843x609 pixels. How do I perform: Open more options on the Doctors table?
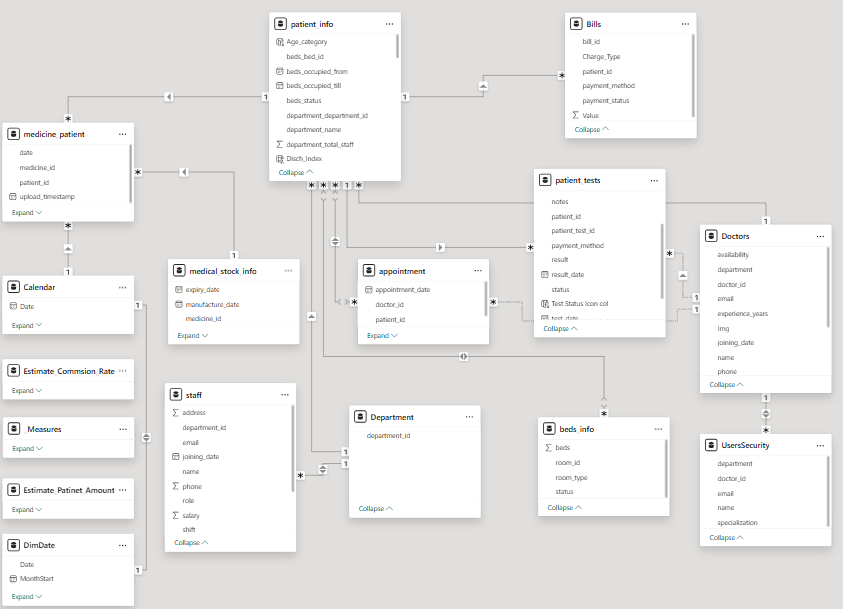[820, 236]
